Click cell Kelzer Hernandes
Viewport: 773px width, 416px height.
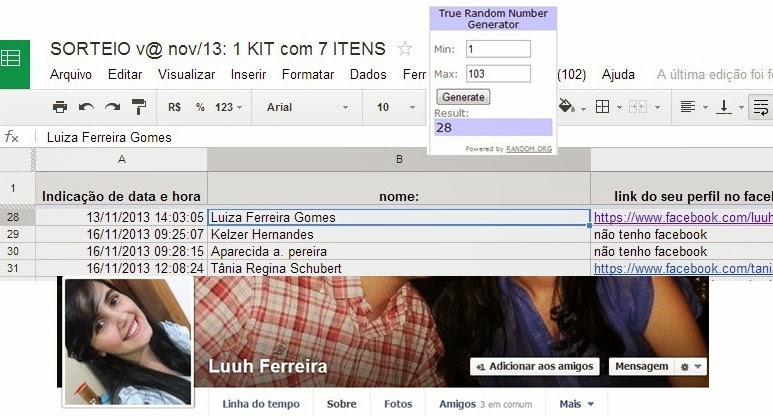click(x=399, y=234)
